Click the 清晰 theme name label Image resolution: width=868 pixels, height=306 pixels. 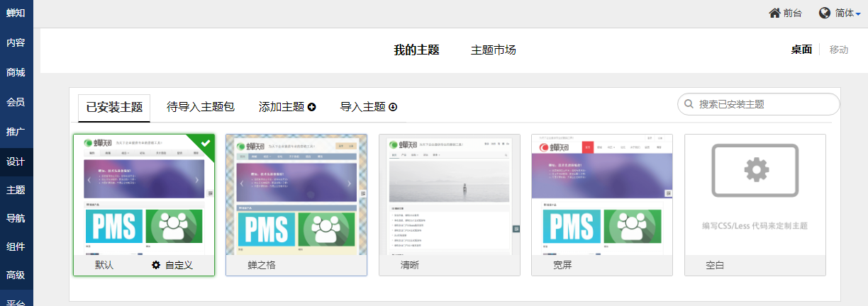(410, 265)
